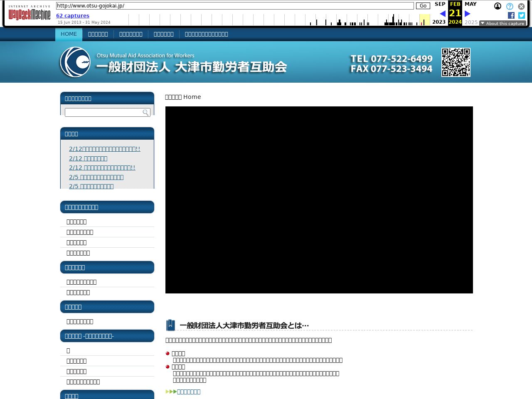The image size is (532, 399).
Task: Click the TEL 077-522-6499 text
Action: (391, 59)
